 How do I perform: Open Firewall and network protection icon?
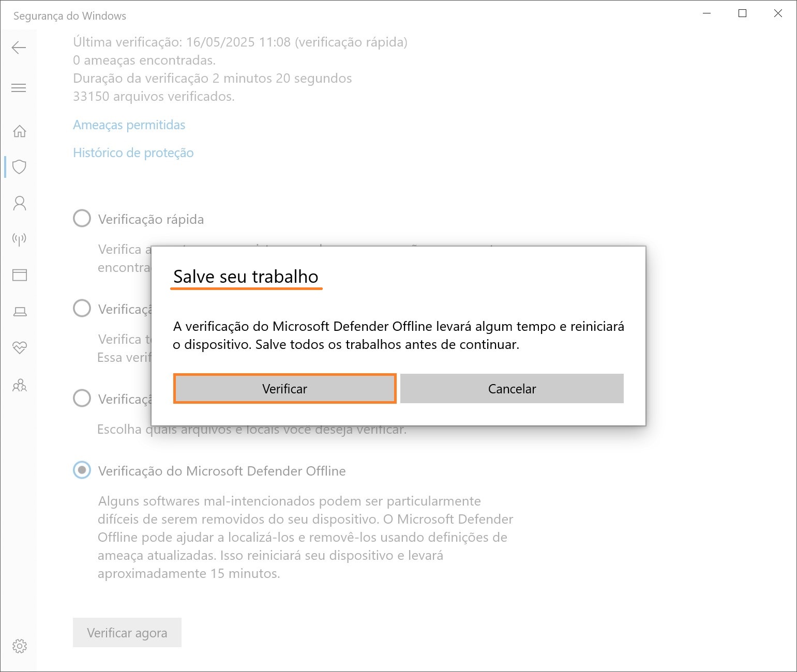pyautogui.click(x=19, y=239)
